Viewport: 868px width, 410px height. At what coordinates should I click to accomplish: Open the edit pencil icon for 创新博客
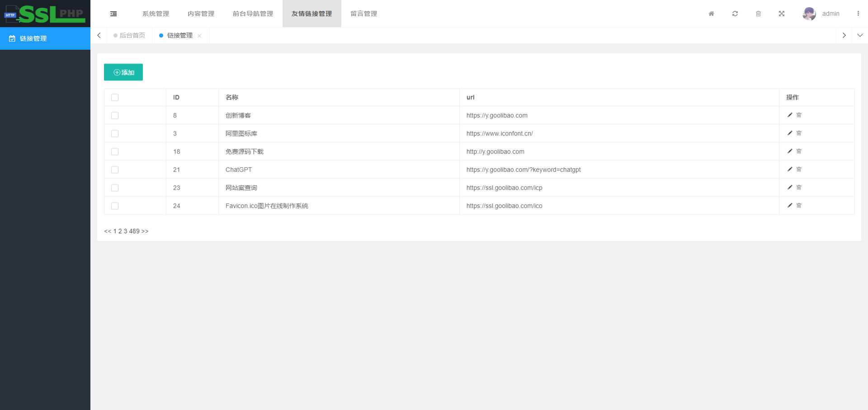pos(789,115)
